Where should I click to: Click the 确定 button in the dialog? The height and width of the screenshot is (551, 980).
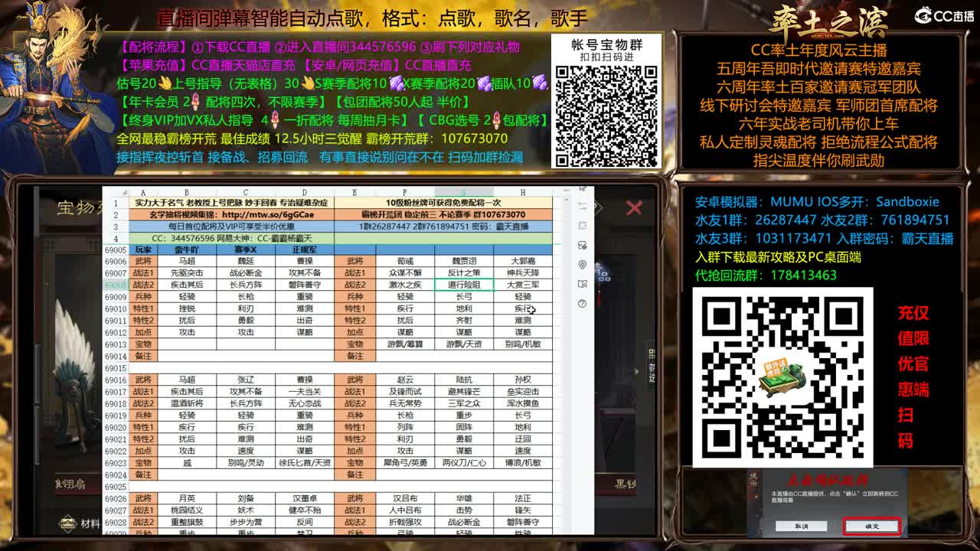(871, 527)
